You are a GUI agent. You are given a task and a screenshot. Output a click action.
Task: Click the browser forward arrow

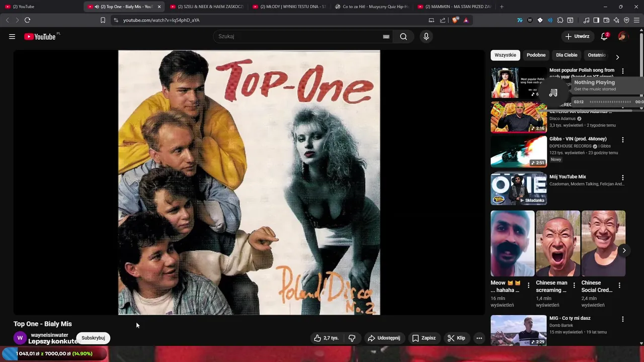(x=17, y=20)
